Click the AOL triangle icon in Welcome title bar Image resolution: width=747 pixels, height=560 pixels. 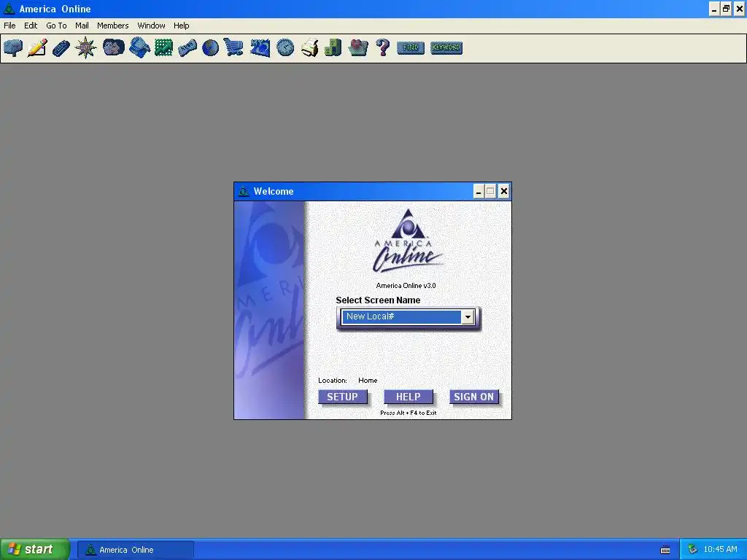point(244,192)
